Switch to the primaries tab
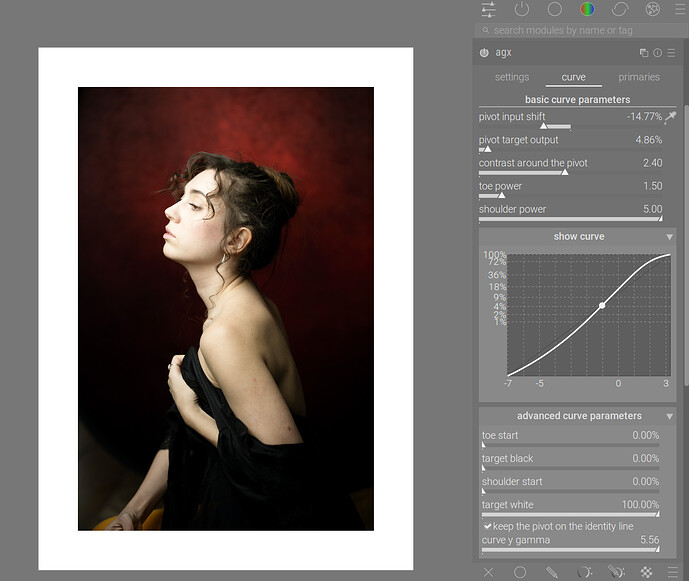 tap(638, 77)
